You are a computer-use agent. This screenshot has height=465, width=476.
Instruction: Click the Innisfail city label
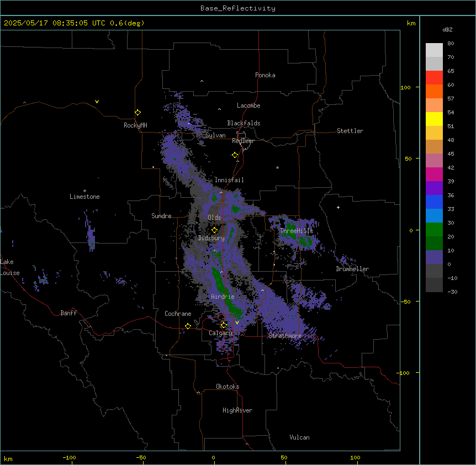229,180
